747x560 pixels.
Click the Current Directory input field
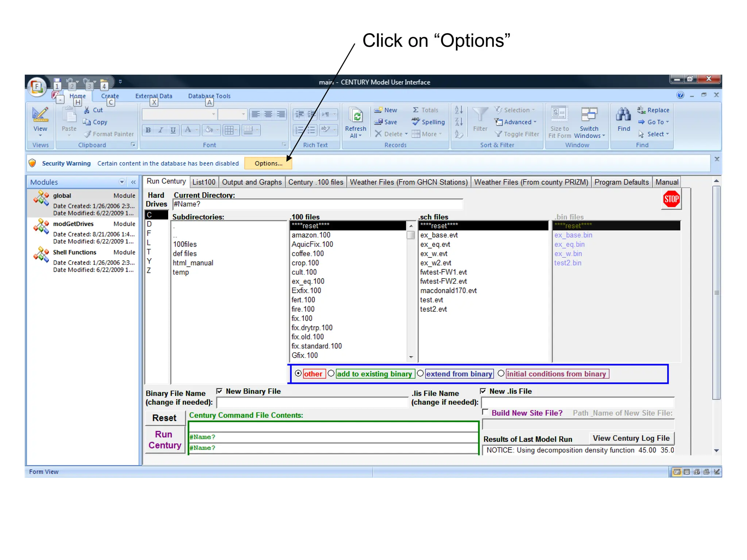pos(317,204)
